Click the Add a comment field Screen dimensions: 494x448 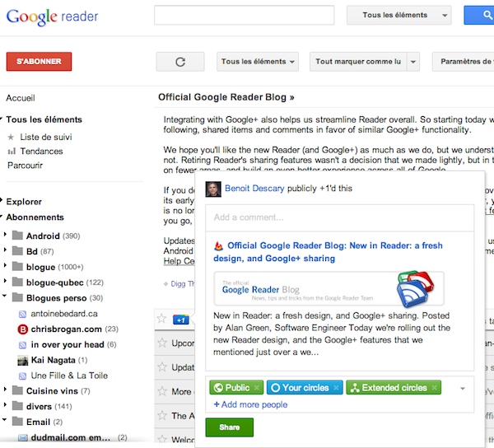coord(339,217)
